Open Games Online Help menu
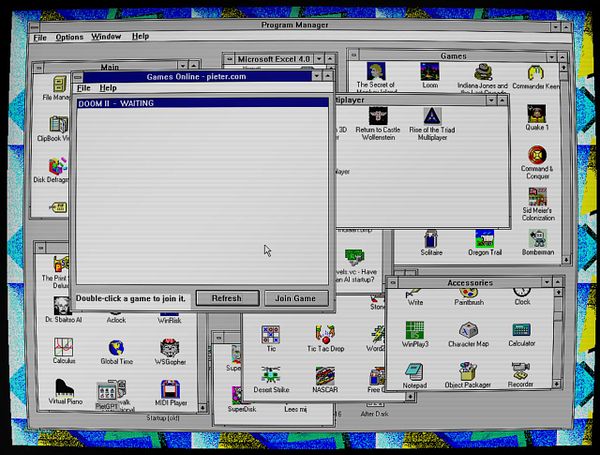 click(108, 88)
